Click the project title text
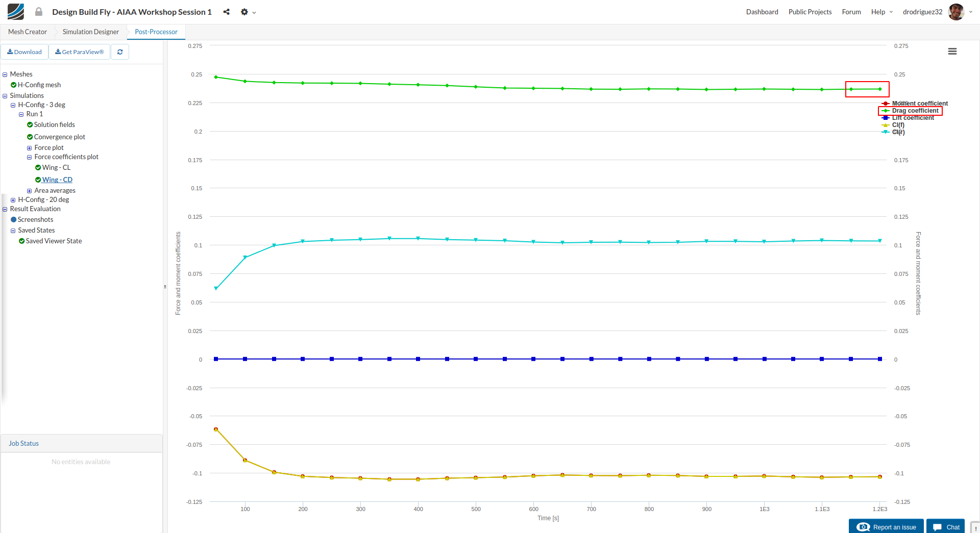980x533 pixels. tap(132, 12)
